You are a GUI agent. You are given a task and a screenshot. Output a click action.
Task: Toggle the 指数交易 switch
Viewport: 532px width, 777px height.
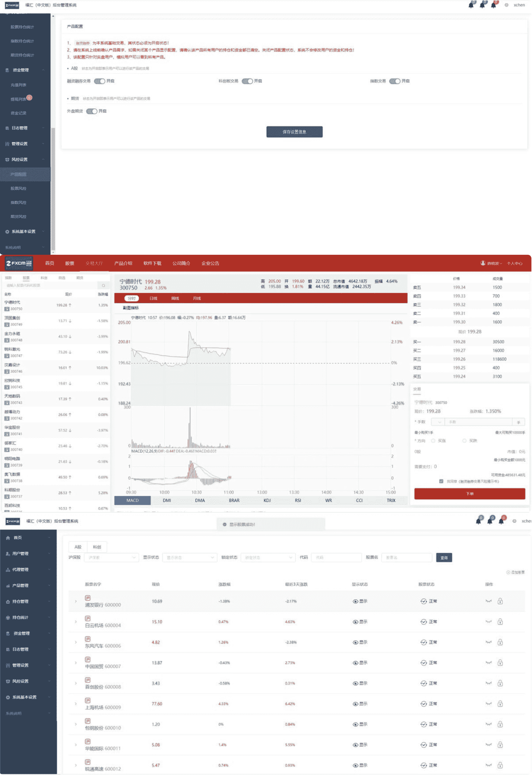pyautogui.click(x=395, y=81)
